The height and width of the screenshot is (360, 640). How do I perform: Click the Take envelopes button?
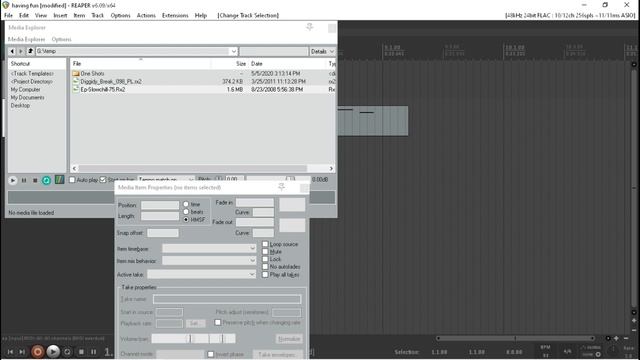[x=278, y=354]
